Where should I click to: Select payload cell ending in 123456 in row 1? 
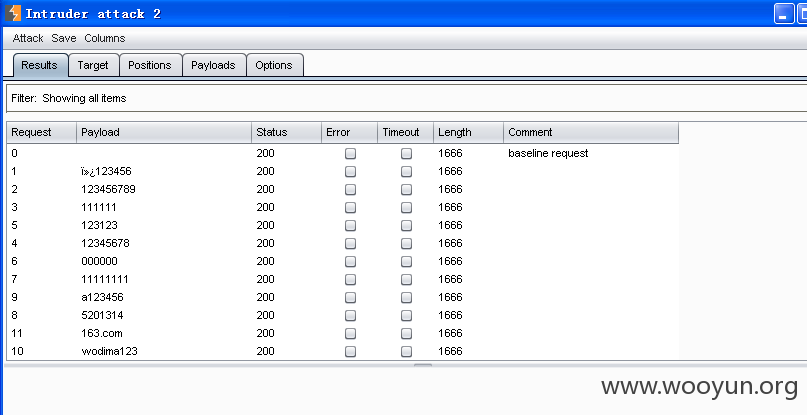(106, 171)
